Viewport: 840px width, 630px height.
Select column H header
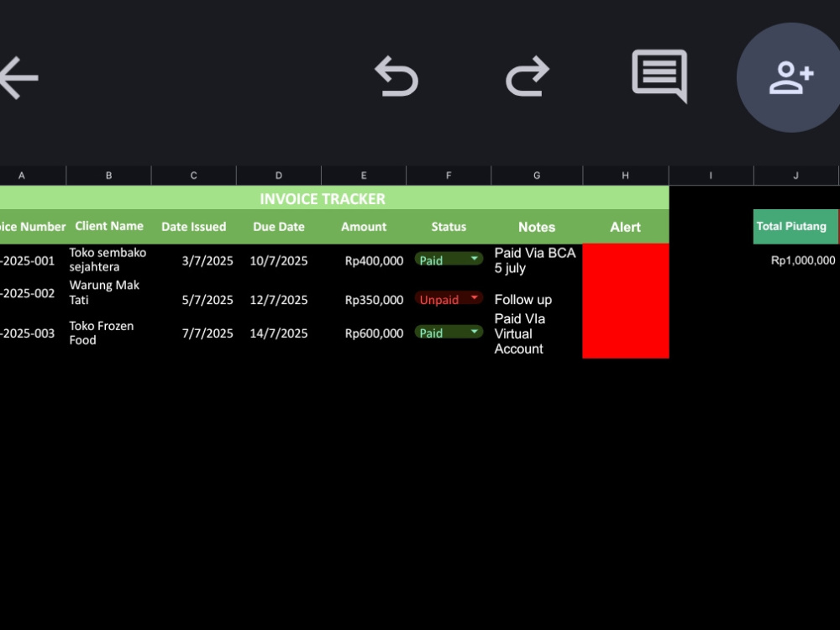click(x=625, y=176)
